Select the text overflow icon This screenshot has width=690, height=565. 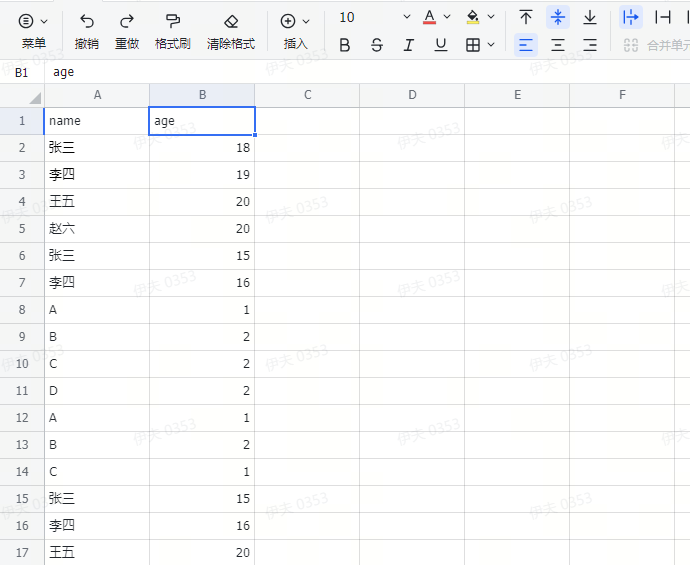(x=631, y=17)
